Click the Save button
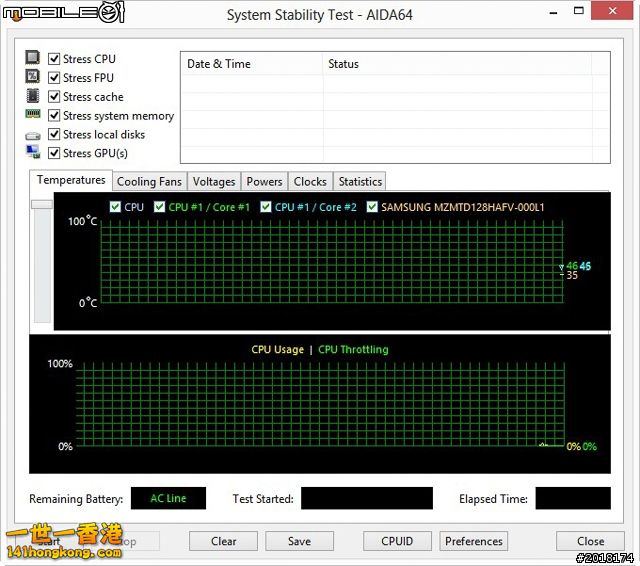The height and width of the screenshot is (566, 640). (299, 541)
